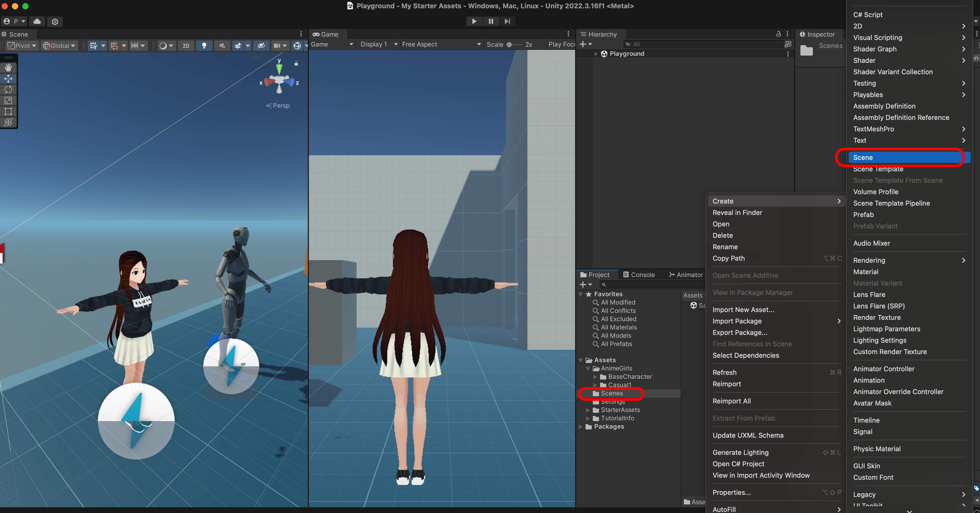Click the Hierarchy search field
This screenshot has width=980, height=513.
pos(704,44)
